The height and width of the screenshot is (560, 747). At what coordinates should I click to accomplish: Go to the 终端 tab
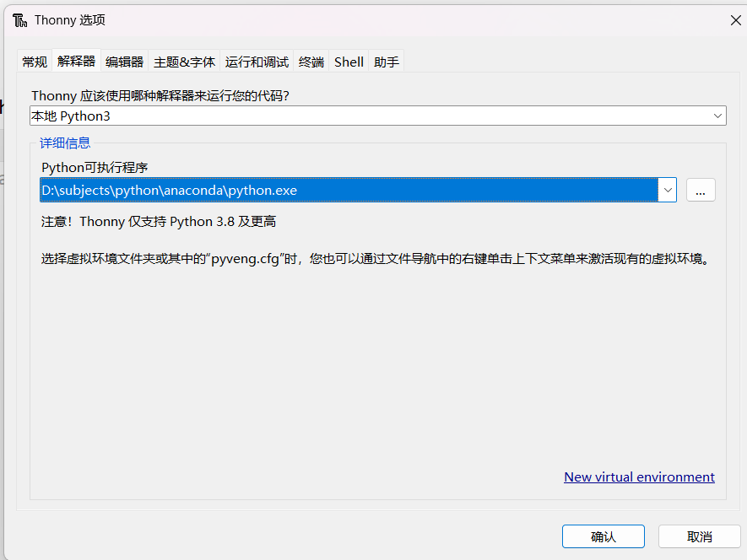(311, 62)
